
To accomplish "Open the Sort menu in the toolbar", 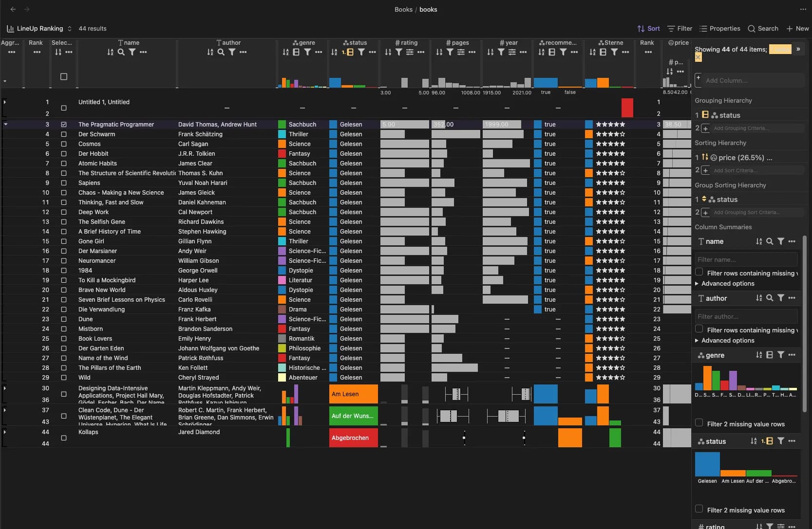I will (648, 28).
